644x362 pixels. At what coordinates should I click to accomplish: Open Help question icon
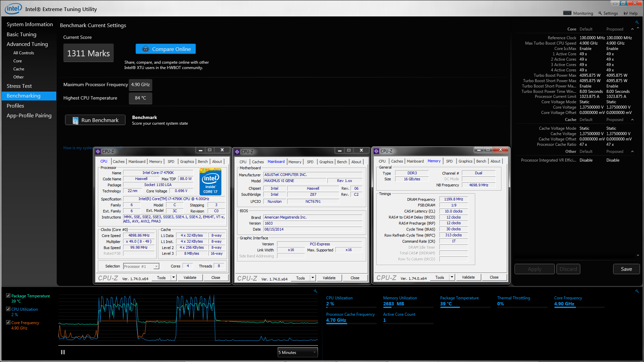(x=626, y=13)
